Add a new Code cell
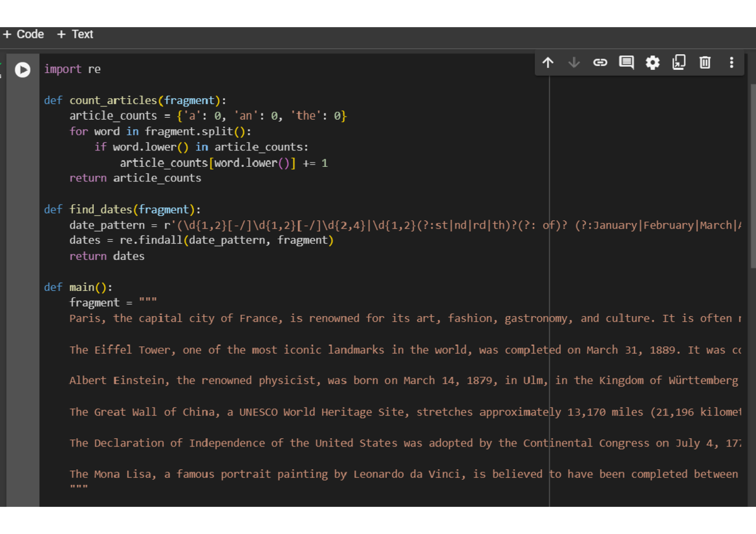 coord(23,35)
